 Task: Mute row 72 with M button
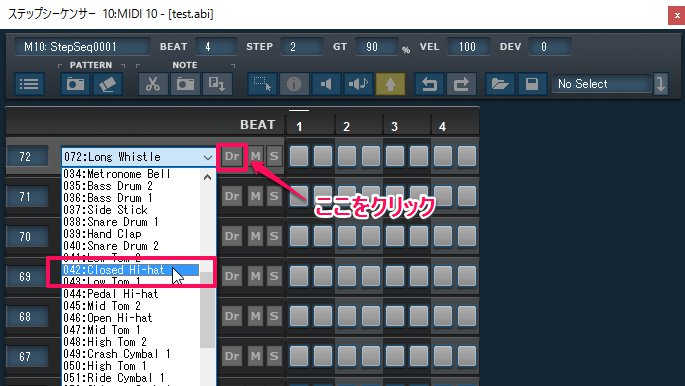pyautogui.click(x=256, y=156)
